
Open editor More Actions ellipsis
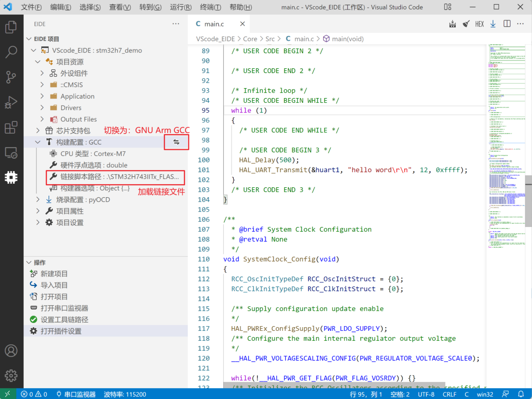point(520,24)
